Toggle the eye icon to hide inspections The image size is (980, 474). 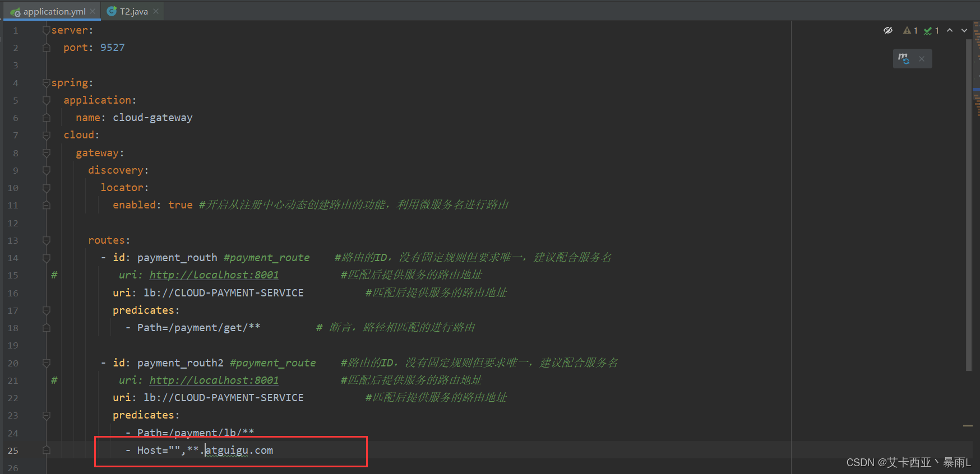[888, 30]
